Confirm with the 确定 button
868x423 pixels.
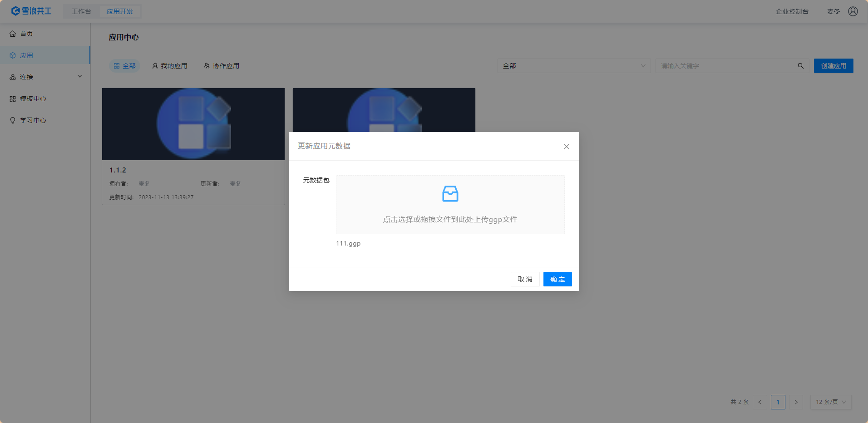(557, 279)
